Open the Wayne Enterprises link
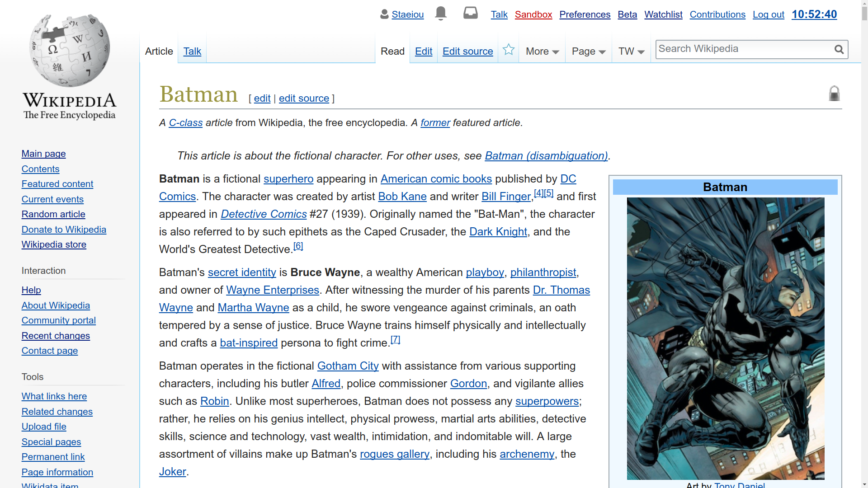This screenshot has height=488, width=868. 273,290
